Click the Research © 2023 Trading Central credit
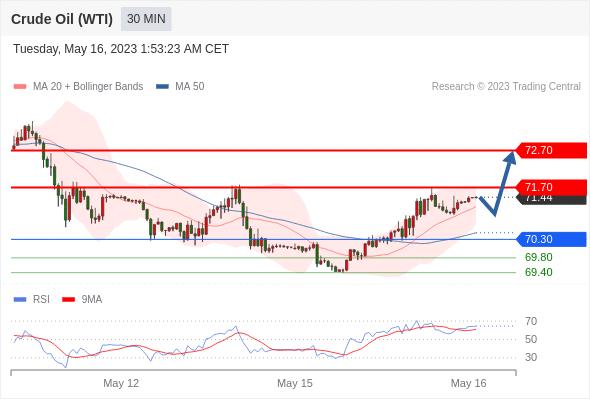Viewport: 590px width, 400px height. 506,87
